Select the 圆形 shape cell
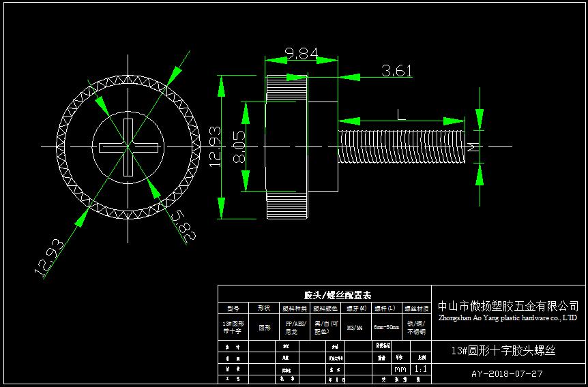 265,328
